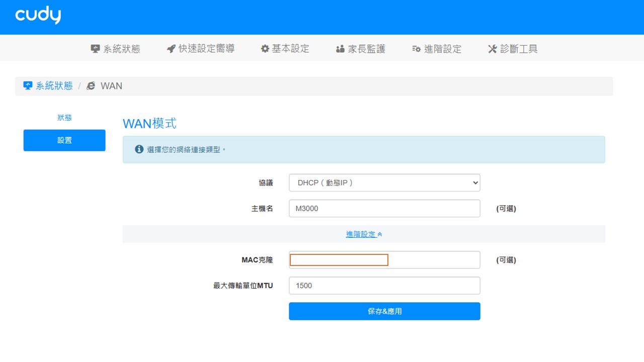The height and width of the screenshot is (362, 644).
Task: Select the 設置 sidebar button
Action: click(64, 140)
